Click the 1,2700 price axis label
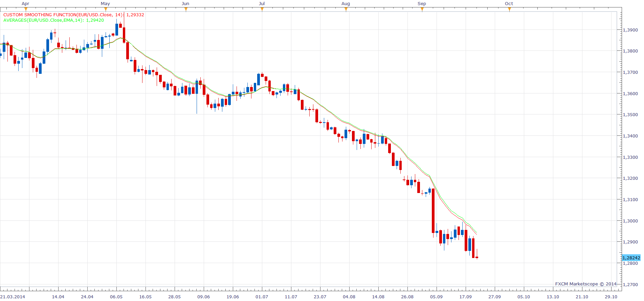The width and height of the screenshot is (644, 301). [630, 284]
